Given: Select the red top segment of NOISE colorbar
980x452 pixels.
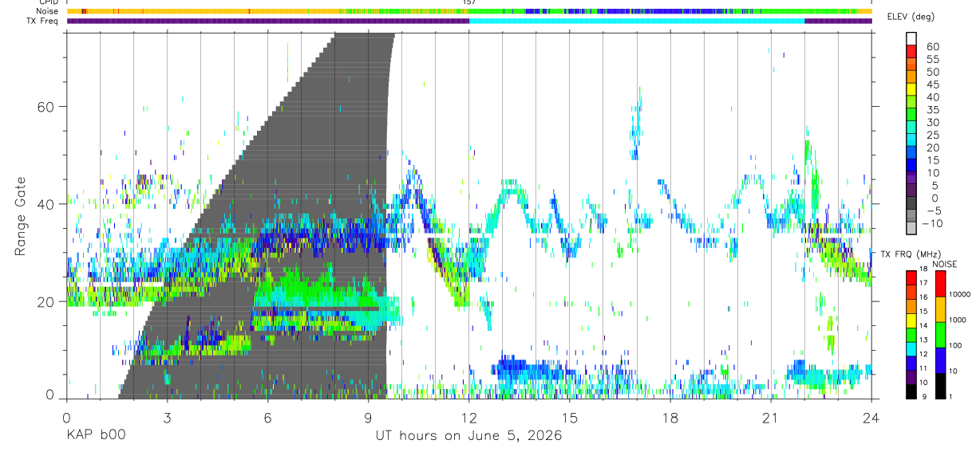Looking at the screenshot, I should [941, 283].
